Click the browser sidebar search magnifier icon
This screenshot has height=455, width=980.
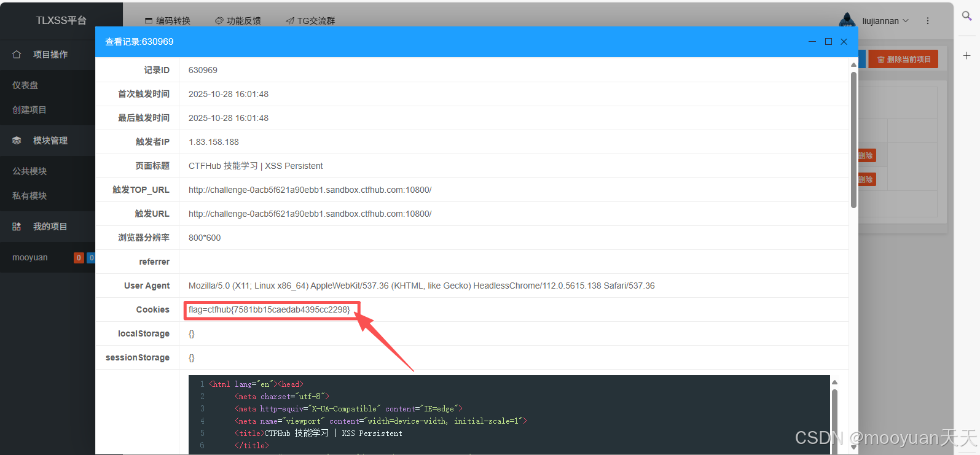[x=966, y=16]
